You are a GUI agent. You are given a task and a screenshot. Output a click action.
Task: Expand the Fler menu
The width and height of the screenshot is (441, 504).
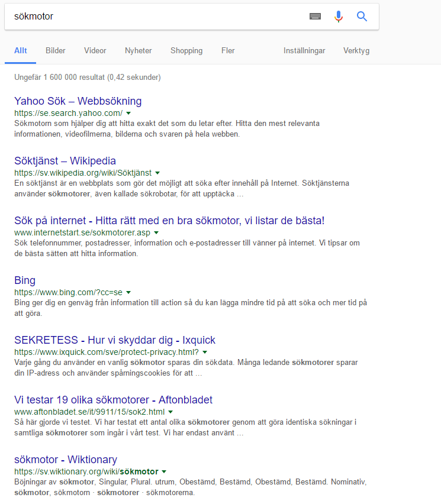pos(228,50)
